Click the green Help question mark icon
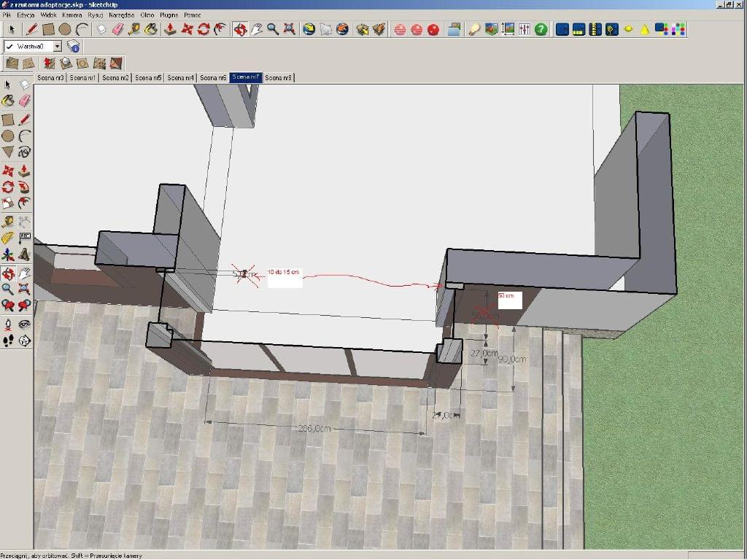This screenshot has height=560, width=747. pyautogui.click(x=541, y=29)
